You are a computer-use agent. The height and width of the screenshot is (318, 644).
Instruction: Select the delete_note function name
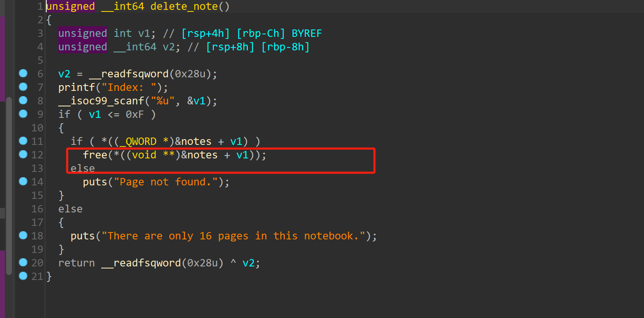(184, 7)
